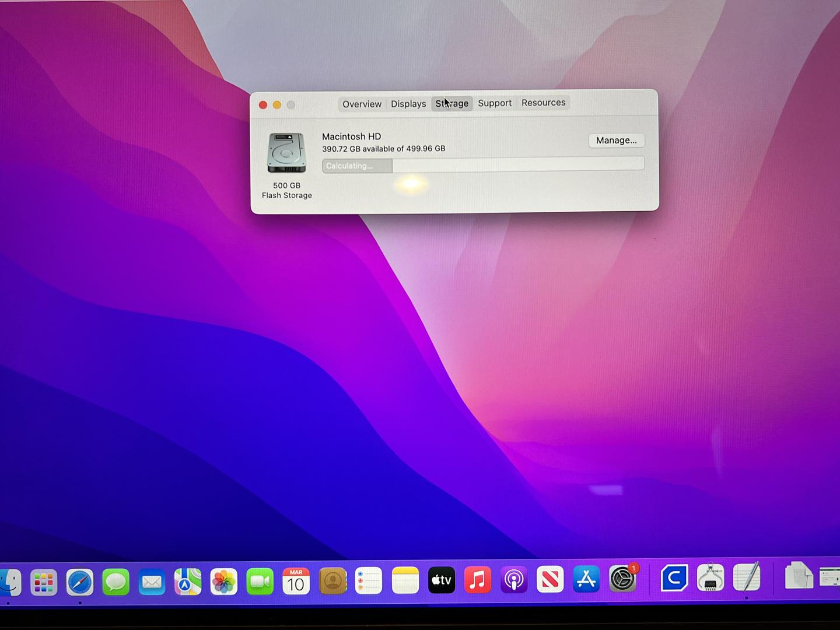Viewport: 840px width, 630px height.
Task: Launch Safari from the dock
Action: (x=80, y=582)
